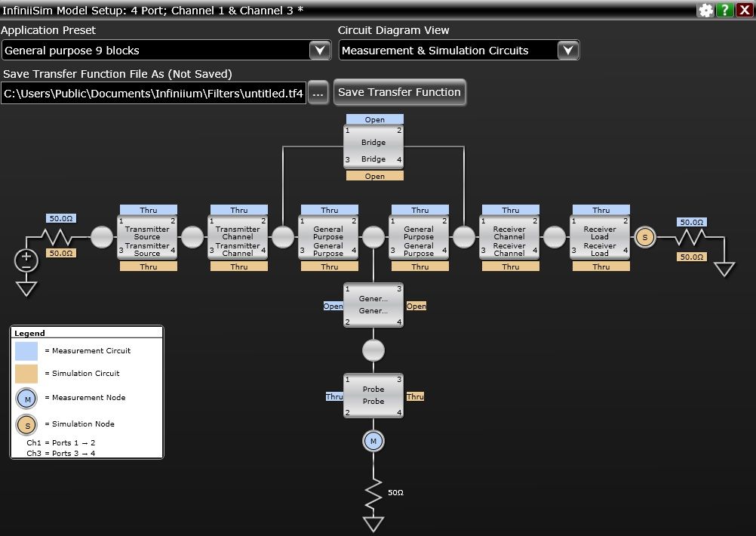Click the orange Thru below Transmitter Source
This screenshot has width=756, height=536.
[149, 266]
